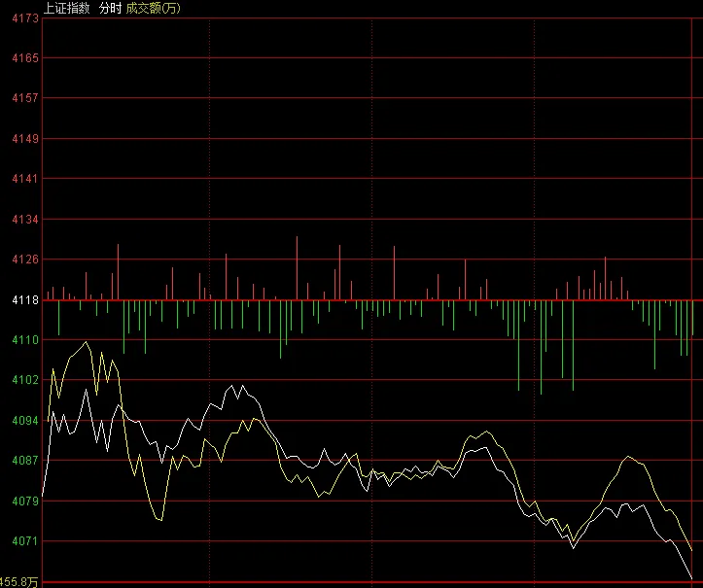Click the 成交额(万) indicator label
The height and width of the screenshot is (588, 703).
pos(153,8)
